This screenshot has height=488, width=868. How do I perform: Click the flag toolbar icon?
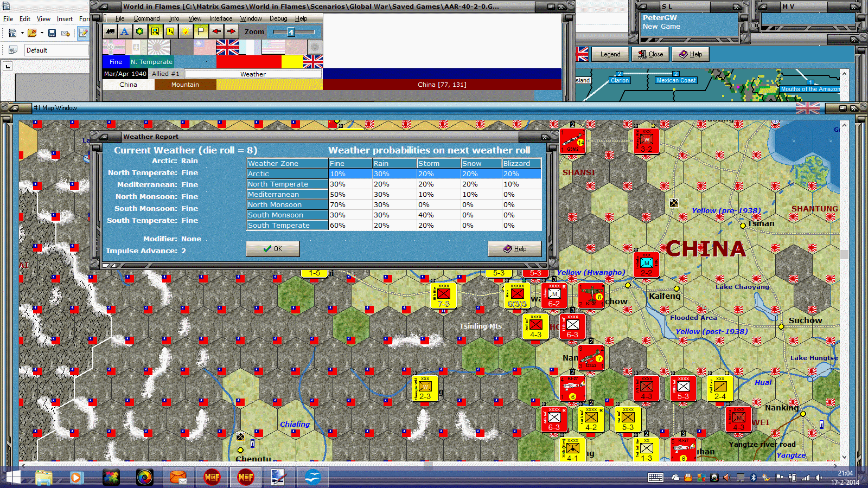pos(201,31)
